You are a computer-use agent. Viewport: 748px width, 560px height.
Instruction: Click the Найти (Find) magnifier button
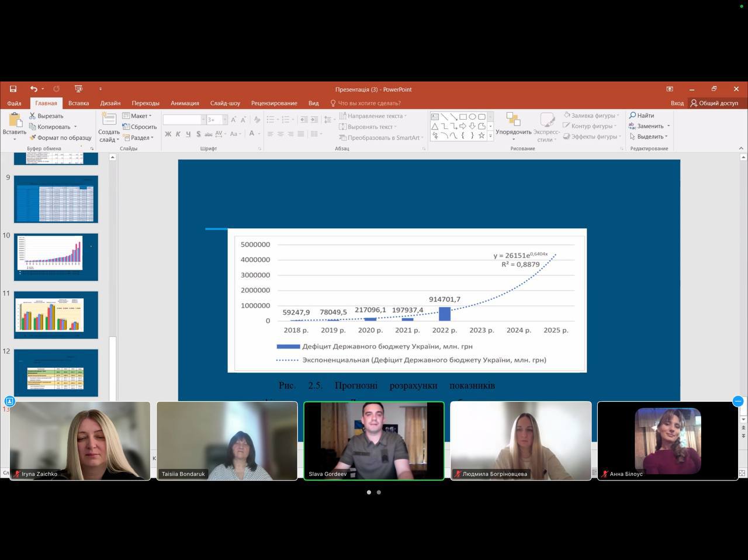642,116
